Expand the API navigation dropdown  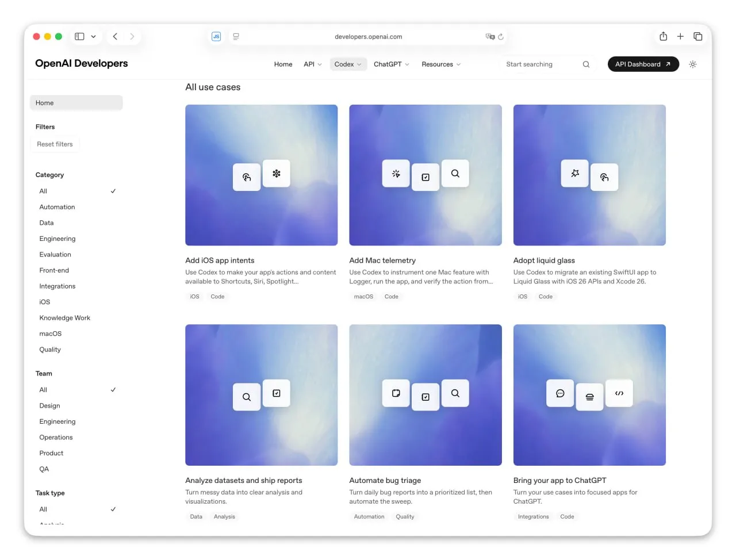(x=313, y=64)
